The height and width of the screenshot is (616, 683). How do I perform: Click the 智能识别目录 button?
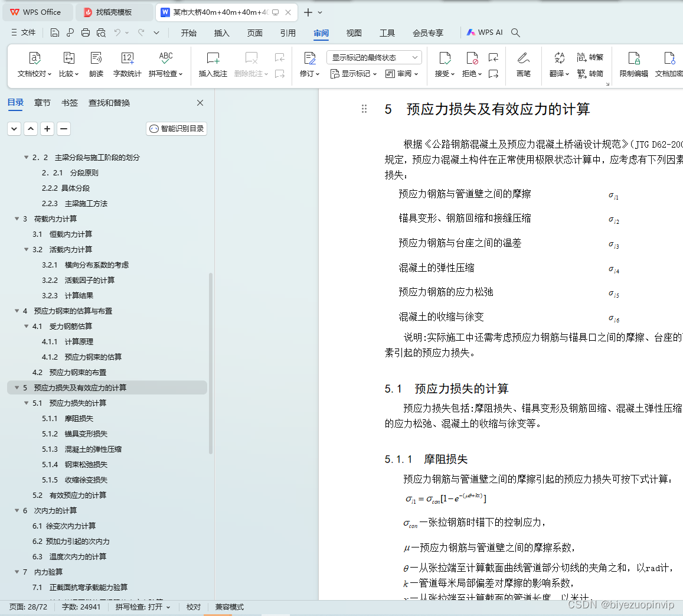click(177, 129)
